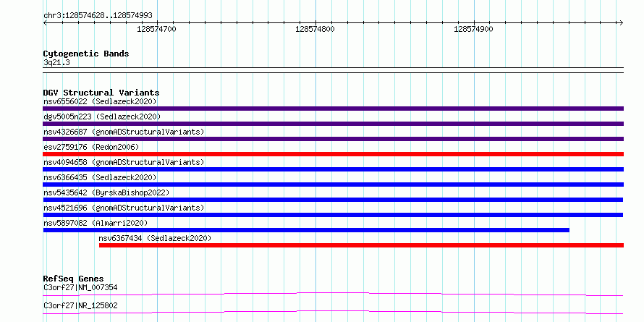
Task: Click the 3q21.3 band label
Action: (56, 62)
